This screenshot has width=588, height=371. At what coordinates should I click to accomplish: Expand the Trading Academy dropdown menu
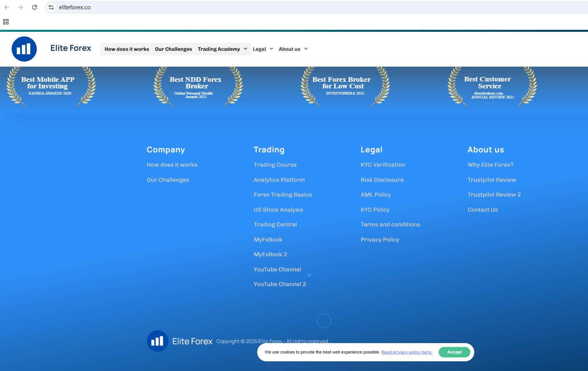click(222, 49)
